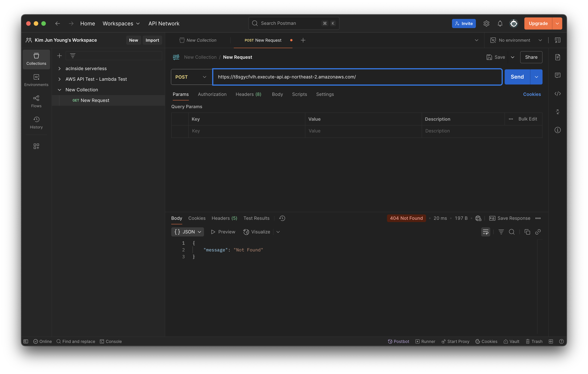This screenshot has height=374, width=588.
Task: Click the notifications bell icon
Action: 500,23
